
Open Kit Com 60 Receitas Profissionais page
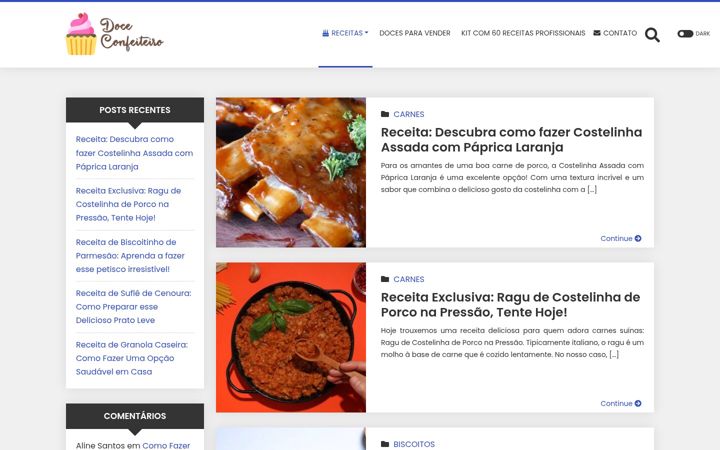point(523,33)
